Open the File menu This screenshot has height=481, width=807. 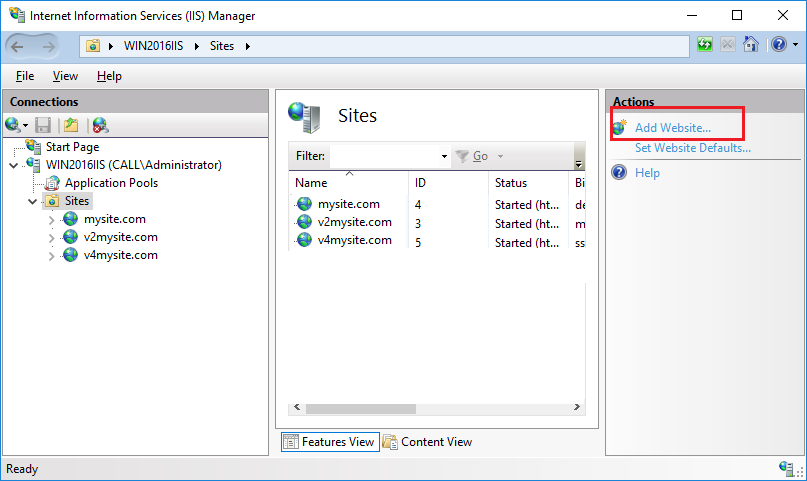tap(25, 76)
